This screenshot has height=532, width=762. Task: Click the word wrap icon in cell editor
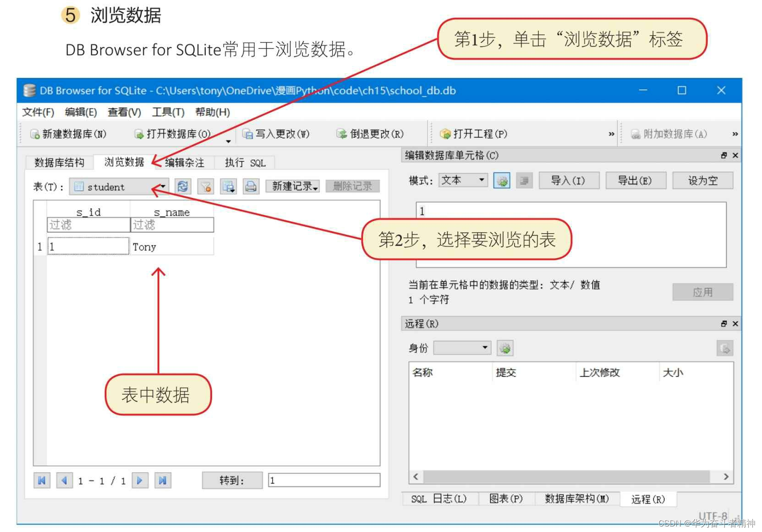[x=524, y=181]
